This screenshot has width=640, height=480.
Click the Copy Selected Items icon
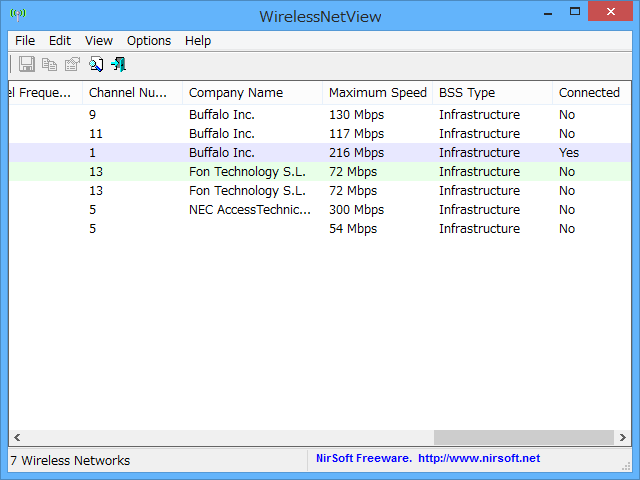click(49, 65)
